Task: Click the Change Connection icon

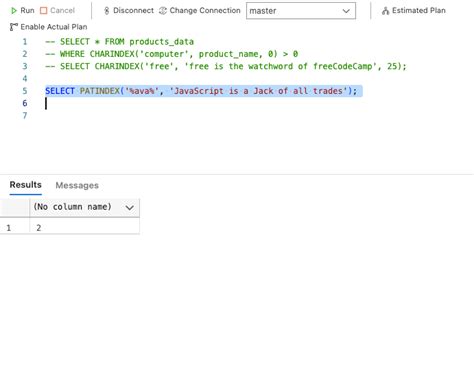Action: point(163,11)
